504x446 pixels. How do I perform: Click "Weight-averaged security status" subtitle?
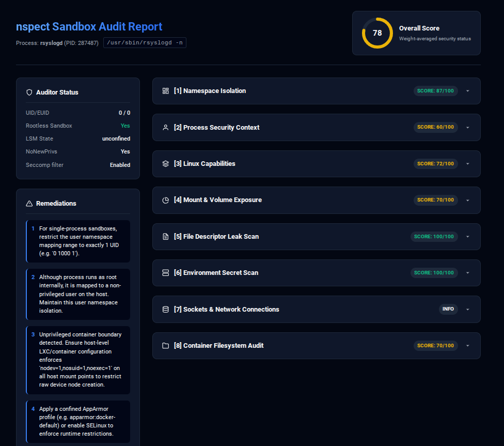(435, 39)
